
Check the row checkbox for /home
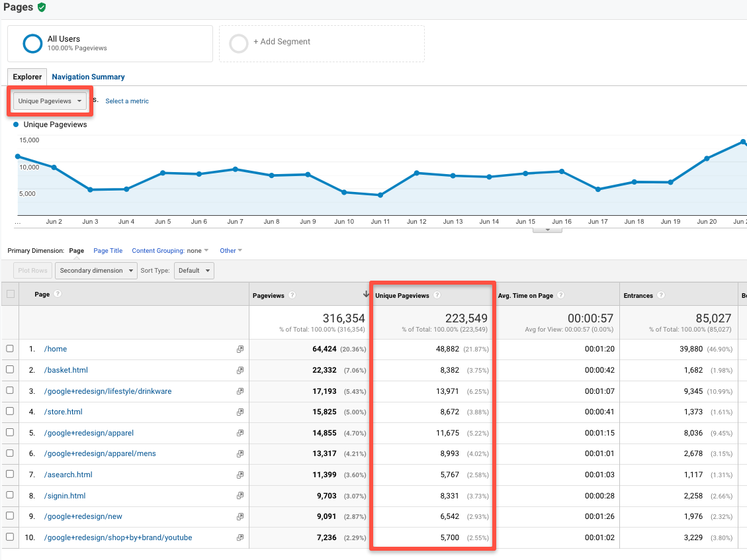click(11, 349)
